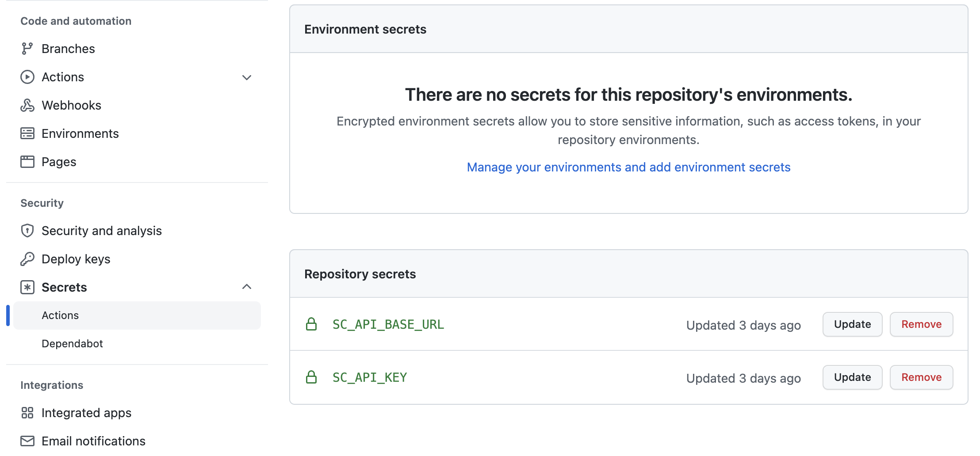Click the Security and analysis shield icon
The height and width of the screenshot is (456, 980).
(x=27, y=231)
